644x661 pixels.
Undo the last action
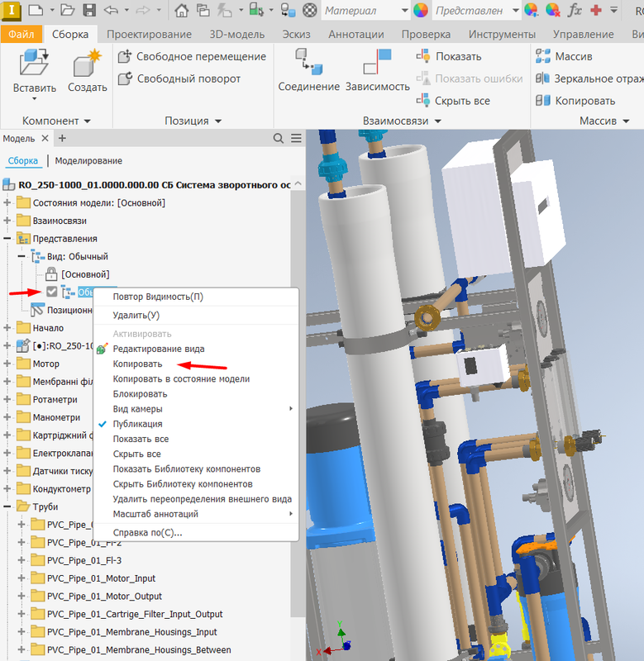112,10
